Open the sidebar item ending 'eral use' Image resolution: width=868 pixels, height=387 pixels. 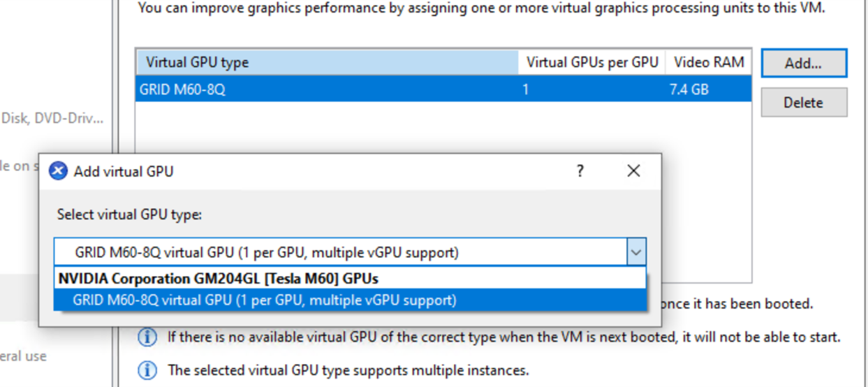pyautogui.click(x=23, y=356)
